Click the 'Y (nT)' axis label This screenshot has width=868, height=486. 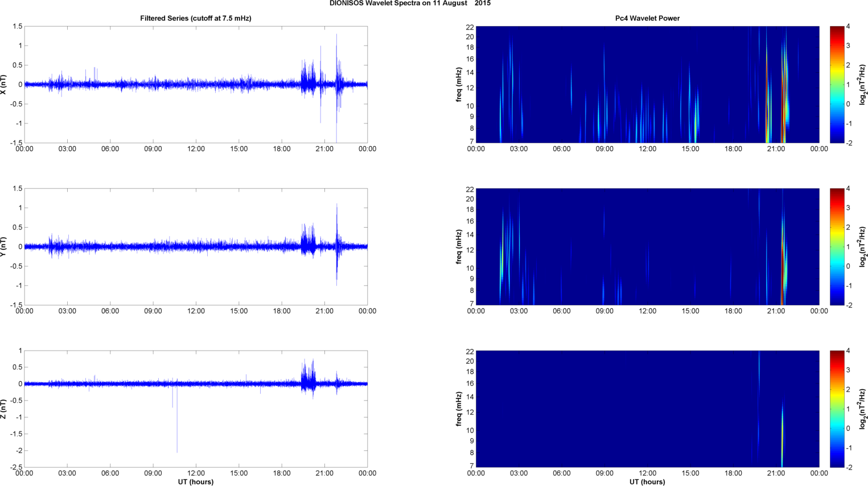4,246
